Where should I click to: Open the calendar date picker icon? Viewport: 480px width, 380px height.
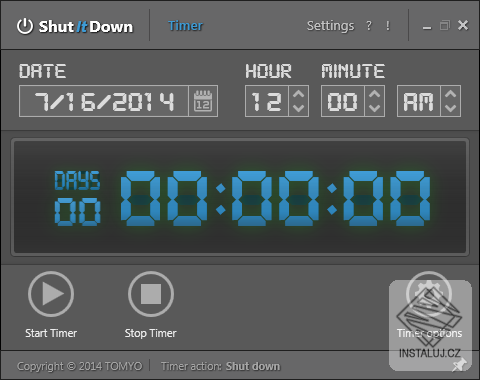coord(203,101)
